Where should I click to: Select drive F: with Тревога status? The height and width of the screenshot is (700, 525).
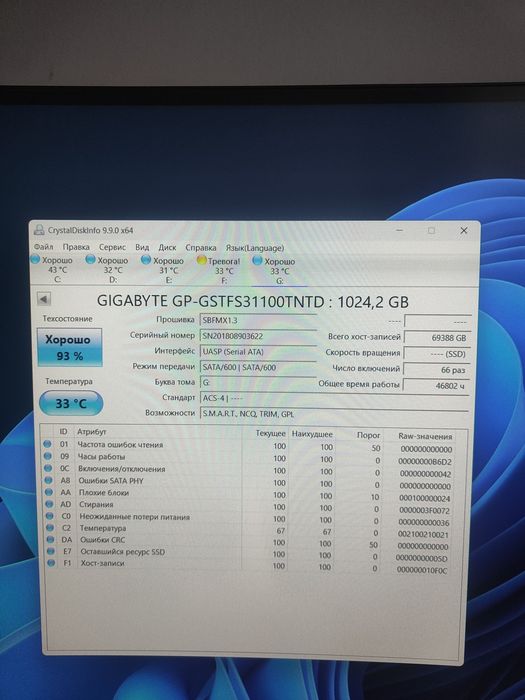pos(219,271)
